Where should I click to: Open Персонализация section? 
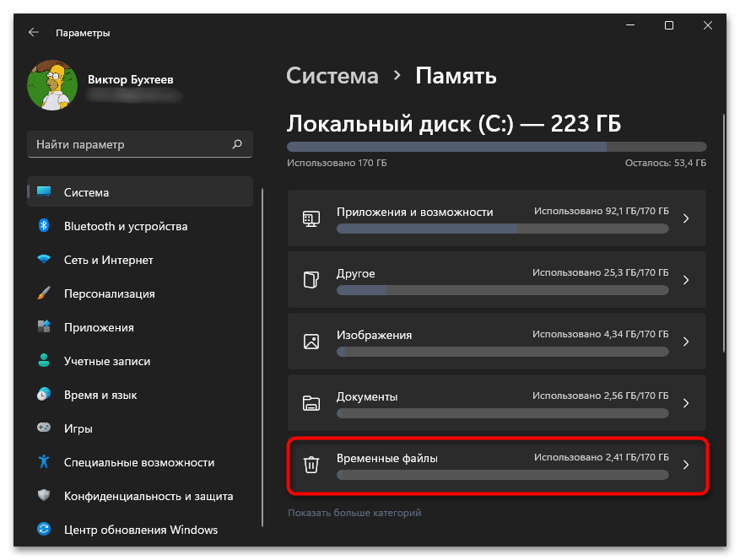[x=140, y=293]
